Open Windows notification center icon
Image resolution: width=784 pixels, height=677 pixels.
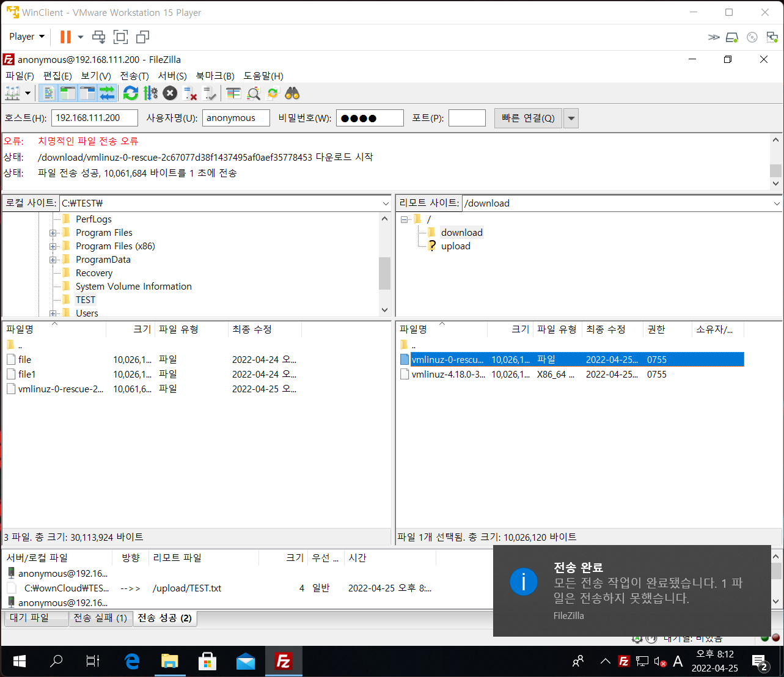[x=760, y=661]
